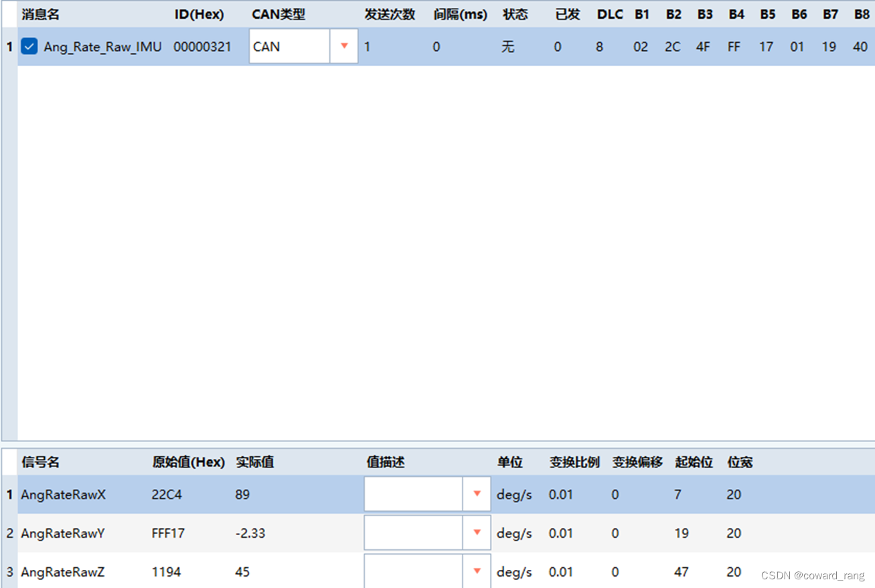Click the status cell 无

[x=509, y=47]
